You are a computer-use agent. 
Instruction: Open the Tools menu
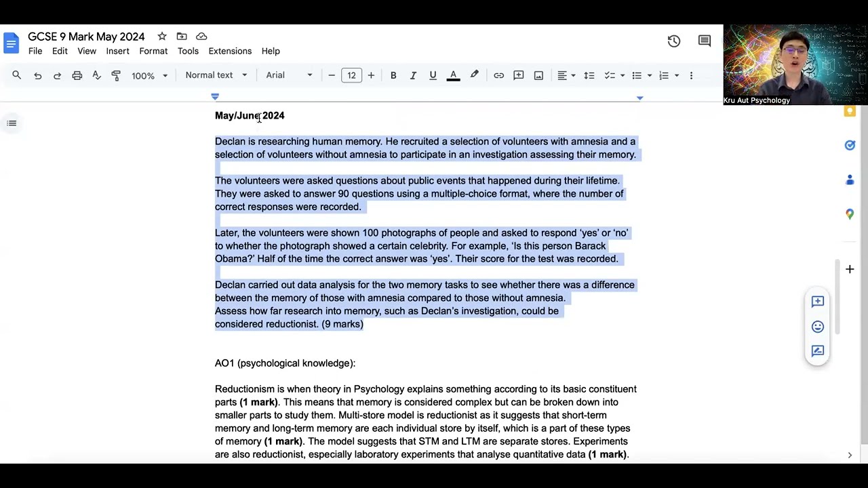click(x=188, y=52)
